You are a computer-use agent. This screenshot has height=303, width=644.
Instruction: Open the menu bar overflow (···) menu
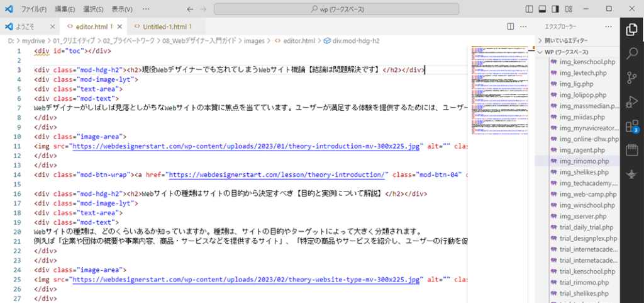tap(146, 9)
